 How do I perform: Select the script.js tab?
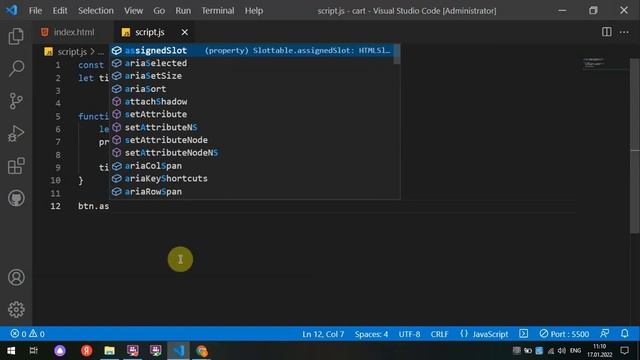point(149,32)
